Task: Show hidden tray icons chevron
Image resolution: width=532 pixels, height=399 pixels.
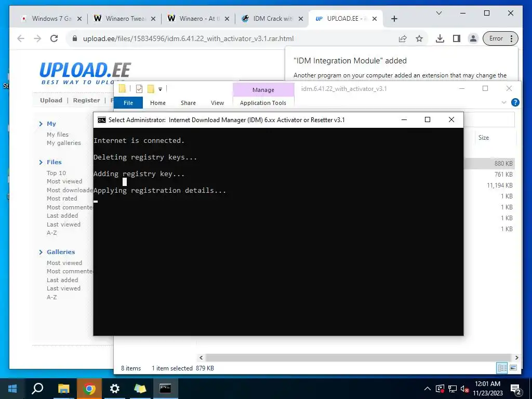Action: point(428,389)
